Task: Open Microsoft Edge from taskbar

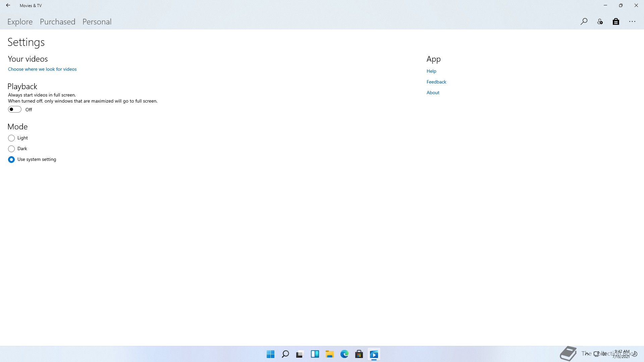Action: [344, 354]
